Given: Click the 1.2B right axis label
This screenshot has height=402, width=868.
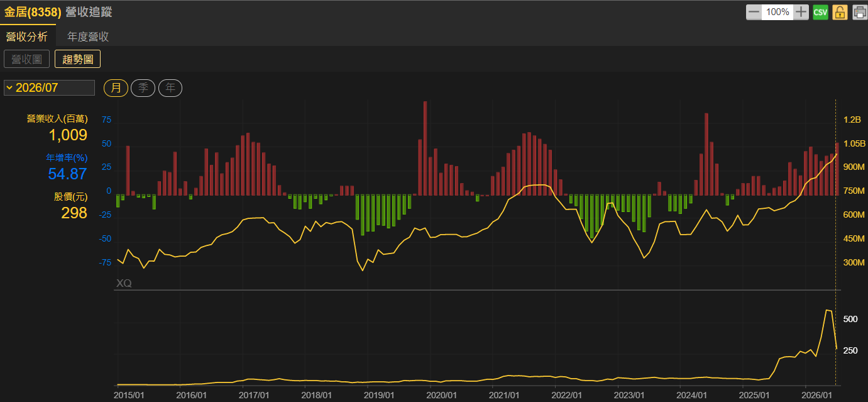Looking at the screenshot, I should 852,120.
